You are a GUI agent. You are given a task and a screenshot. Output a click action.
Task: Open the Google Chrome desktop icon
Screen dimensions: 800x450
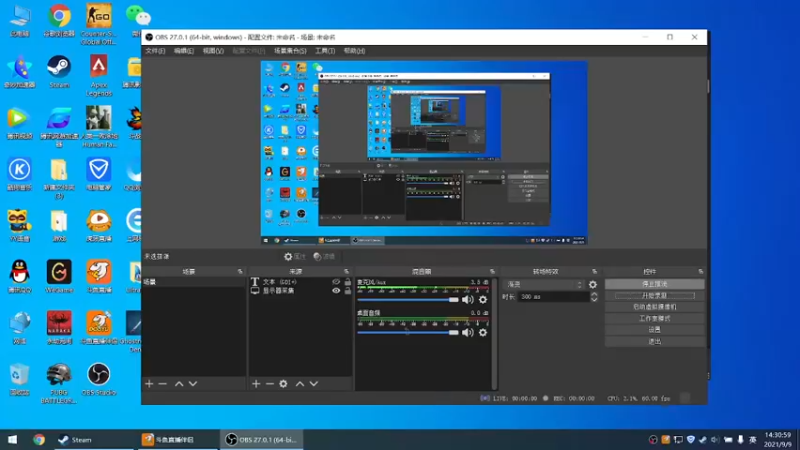pyautogui.click(x=59, y=21)
